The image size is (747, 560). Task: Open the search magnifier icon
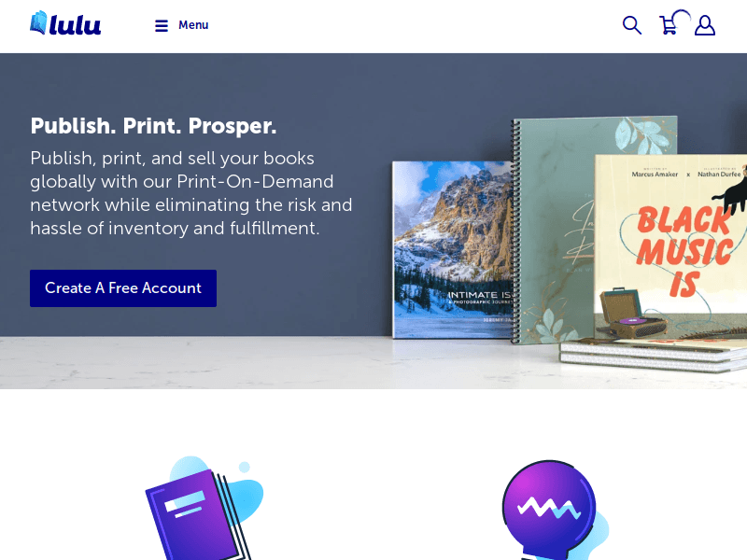(x=632, y=25)
